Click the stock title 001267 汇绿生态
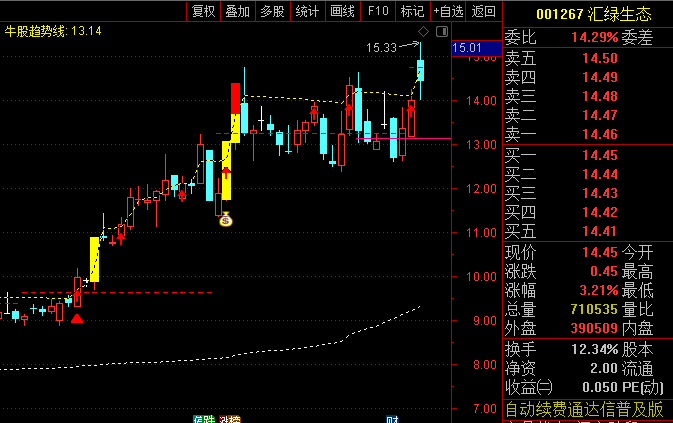This screenshot has height=423, width=673. 594,14
